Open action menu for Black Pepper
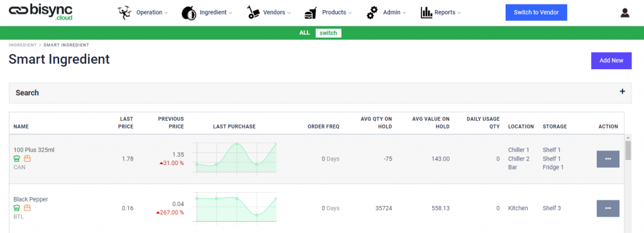 [x=608, y=208]
